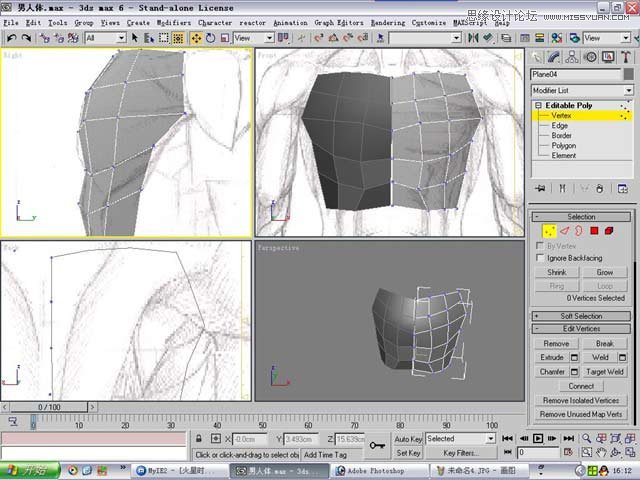Expand the Soft Selection rollout

click(581, 316)
